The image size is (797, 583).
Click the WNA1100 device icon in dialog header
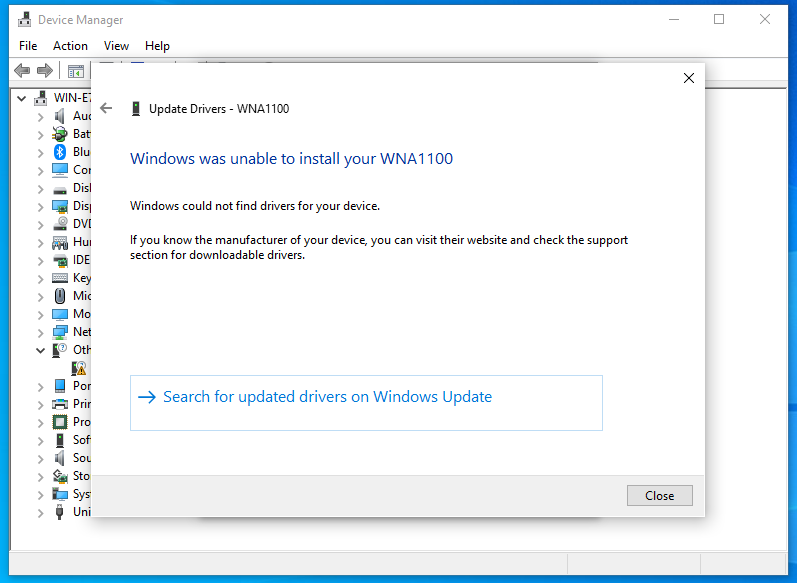point(136,108)
